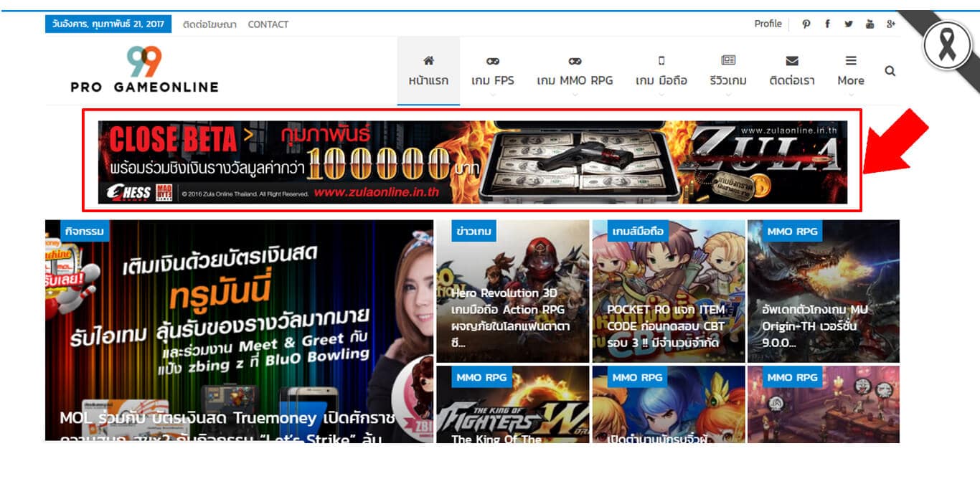
Task: Open the รีวิวเกม menu
Action: [728, 71]
